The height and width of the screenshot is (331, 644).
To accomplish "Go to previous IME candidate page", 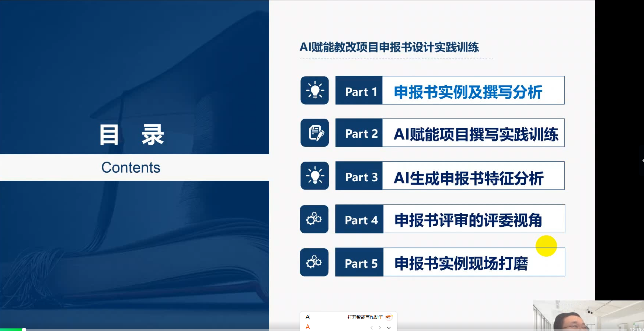I will (372, 327).
